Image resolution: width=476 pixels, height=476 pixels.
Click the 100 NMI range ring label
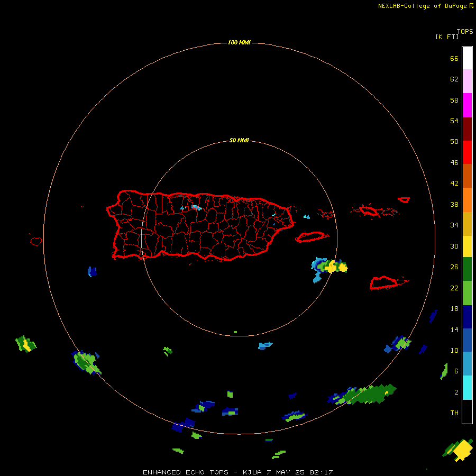tap(239, 42)
